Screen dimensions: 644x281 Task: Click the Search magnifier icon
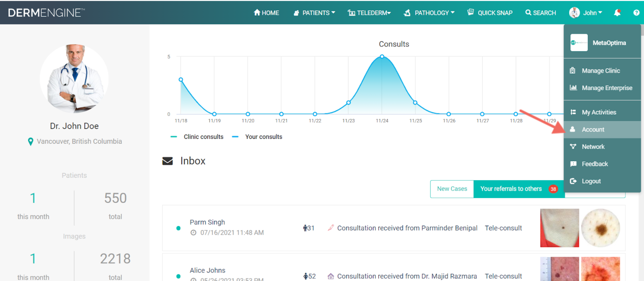pos(528,12)
